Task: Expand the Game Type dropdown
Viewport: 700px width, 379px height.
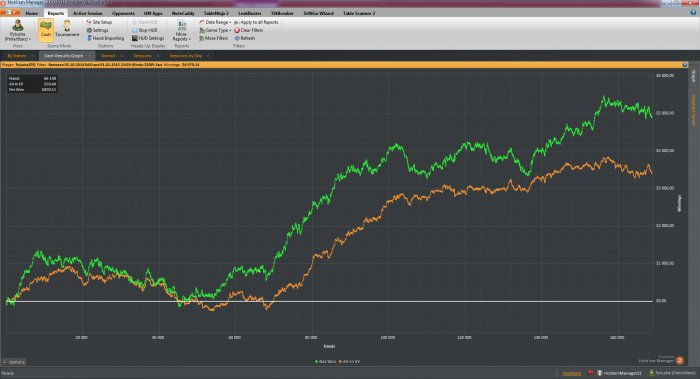Action: tap(215, 30)
